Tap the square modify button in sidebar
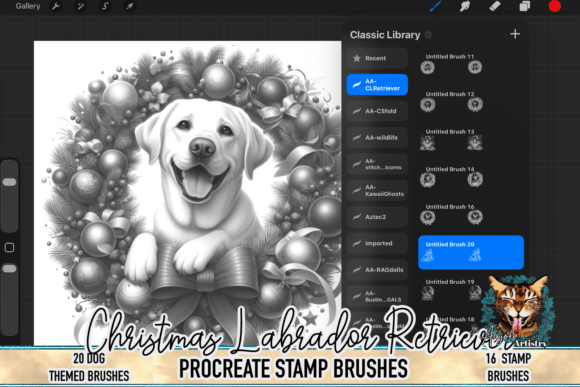The height and width of the screenshot is (387, 580). click(x=9, y=248)
